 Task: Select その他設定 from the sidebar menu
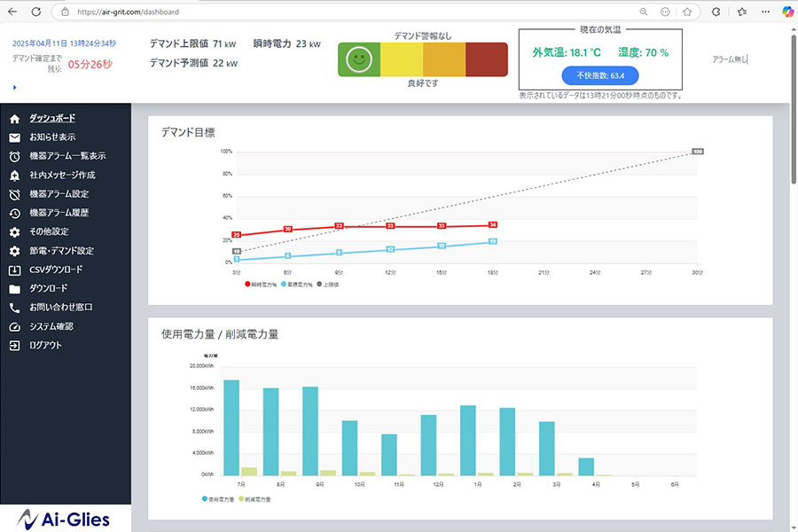(49, 231)
